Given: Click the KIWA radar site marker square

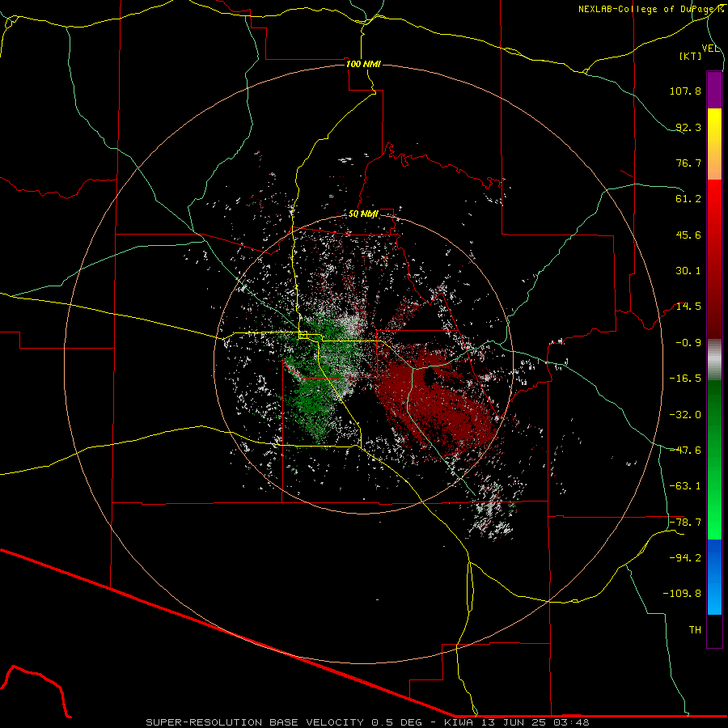Looking at the screenshot, I should (x=303, y=334).
